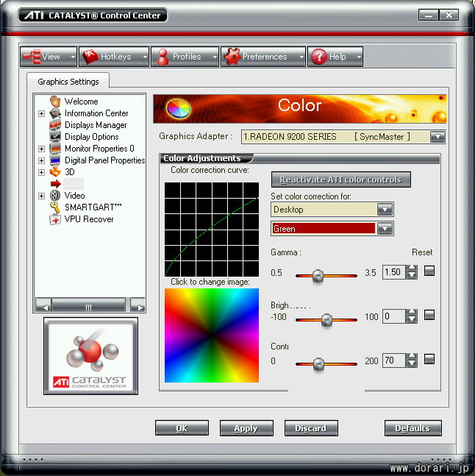
Task: Close the Catalyst Control Center window
Action: [x=449, y=15]
